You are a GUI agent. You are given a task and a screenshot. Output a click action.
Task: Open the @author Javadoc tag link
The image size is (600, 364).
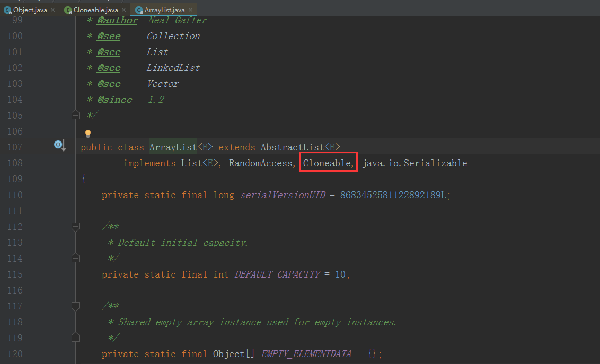118,20
